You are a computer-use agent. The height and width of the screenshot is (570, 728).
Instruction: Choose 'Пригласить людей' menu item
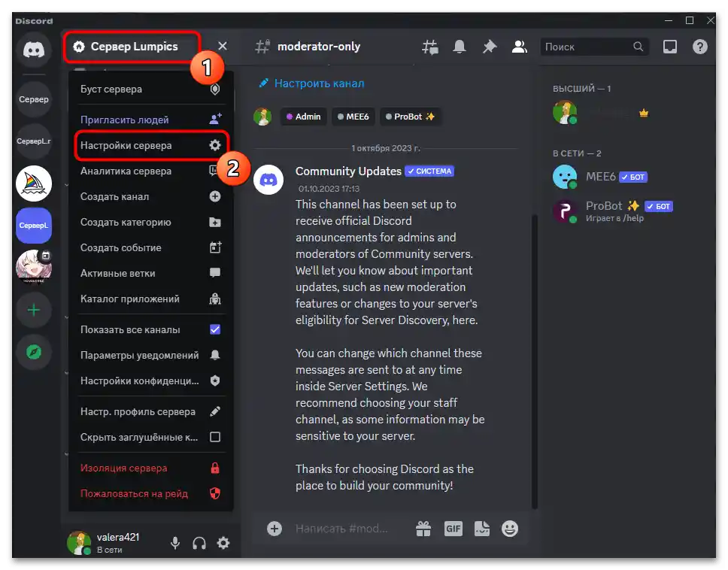tap(150, 120)
